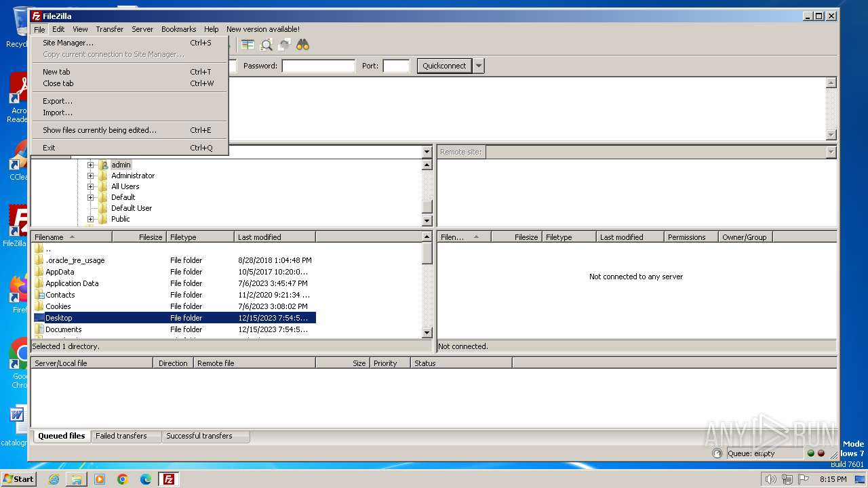Click the Quickconnect button
The height and width of the screenshot is (488, 868).
pyautogui.click(x=444, y=66)
